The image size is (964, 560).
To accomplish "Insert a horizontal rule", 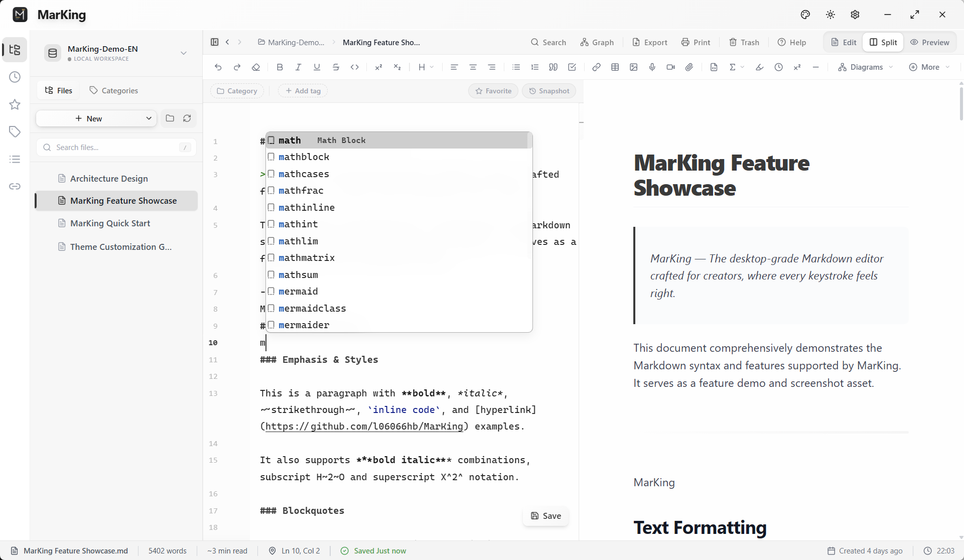I will tap(816, 67).
